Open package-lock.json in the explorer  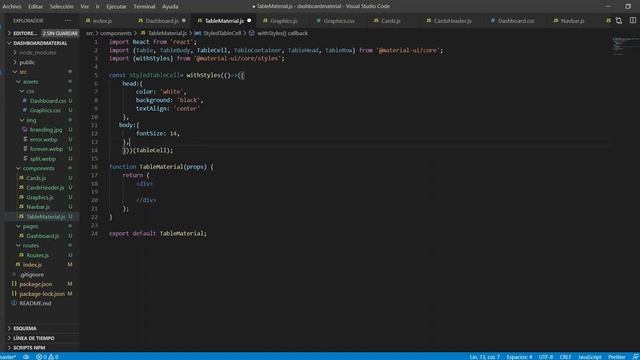[42, 294]
